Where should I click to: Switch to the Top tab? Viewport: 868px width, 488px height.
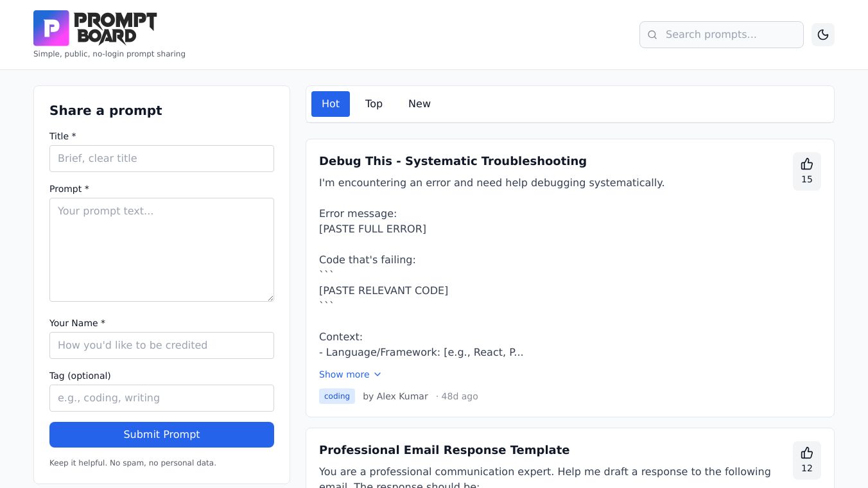click(x=374, y=104)
